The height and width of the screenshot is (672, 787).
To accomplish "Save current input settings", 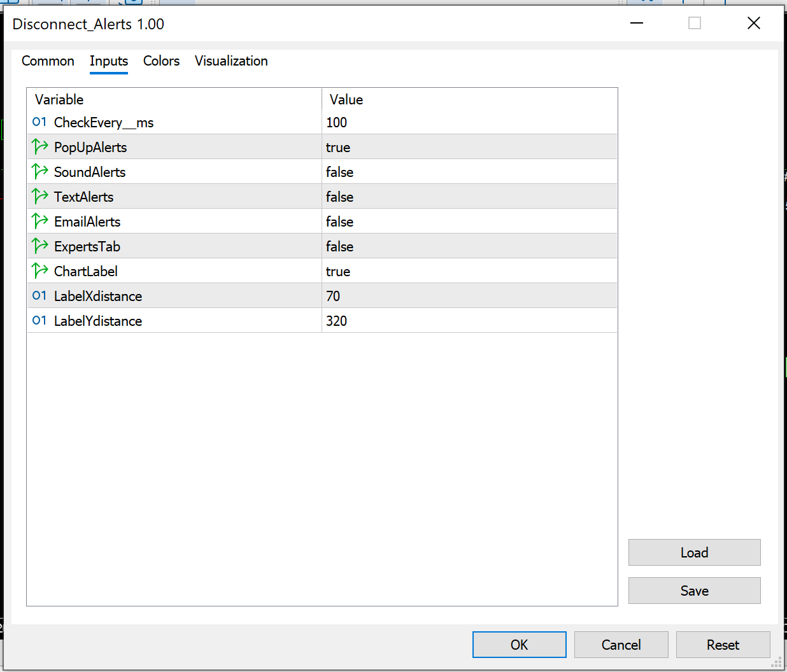I will click(x=694, y=591).
